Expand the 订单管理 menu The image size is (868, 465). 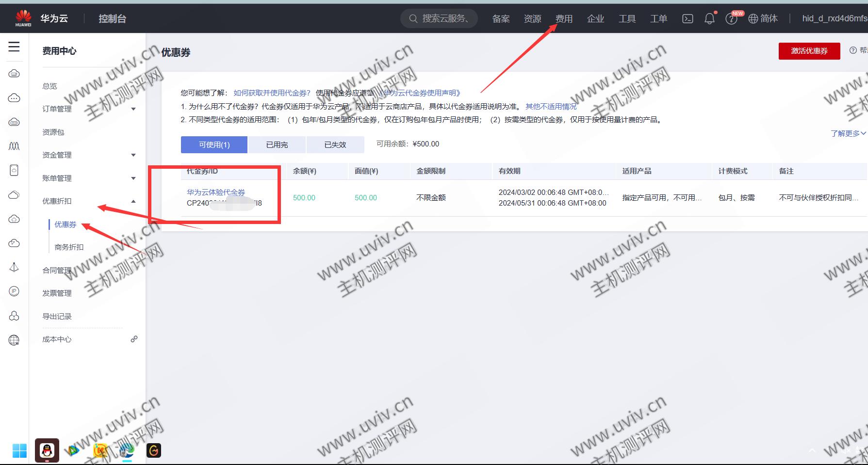[133, 109]
